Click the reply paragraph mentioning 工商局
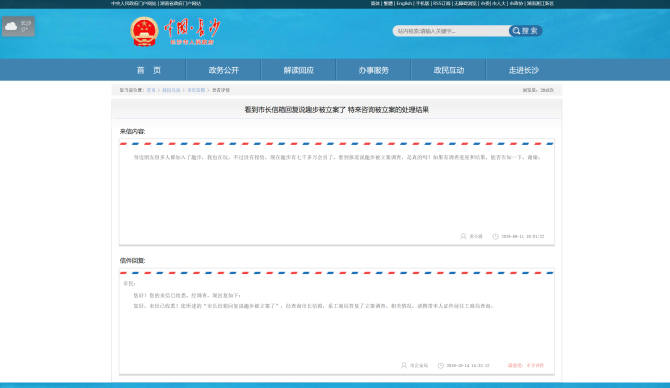This screenshot has height=388, width=670. (313, 306)
